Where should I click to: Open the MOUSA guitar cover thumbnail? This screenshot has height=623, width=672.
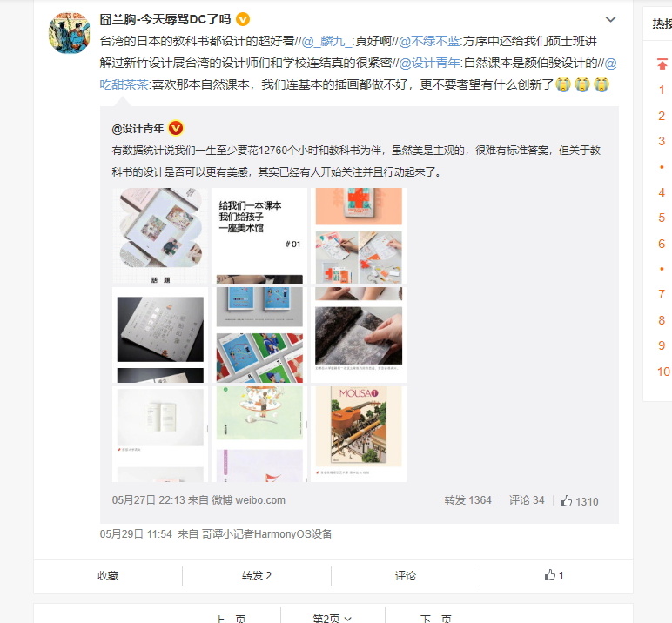359,434
